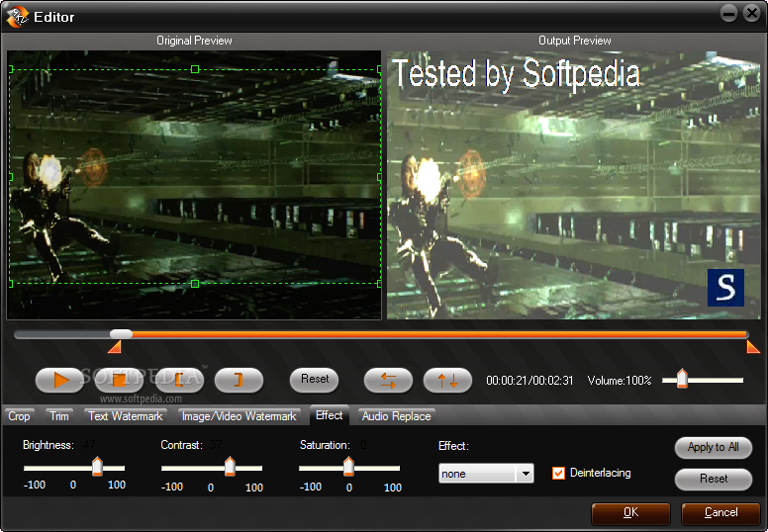Click the trim start triangle marker
This screenshot has width=768, height=532.
pyautogui.click(x=115, y=346)
